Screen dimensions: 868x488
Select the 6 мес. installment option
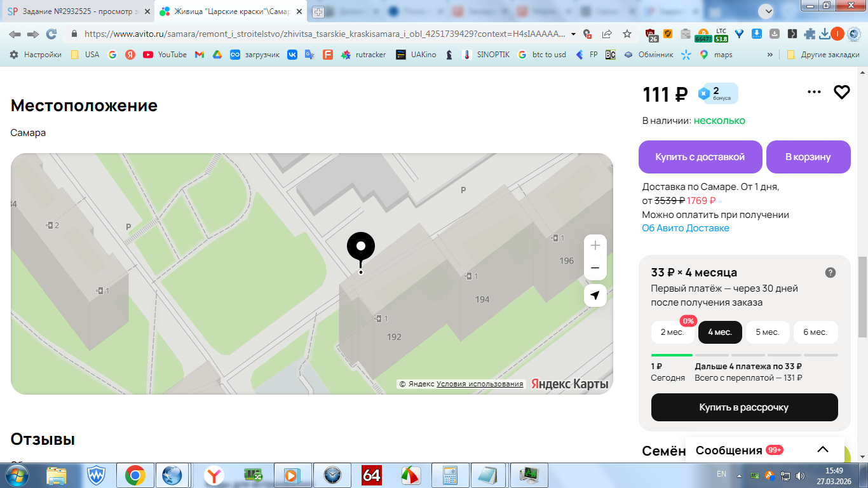point(815,332)
